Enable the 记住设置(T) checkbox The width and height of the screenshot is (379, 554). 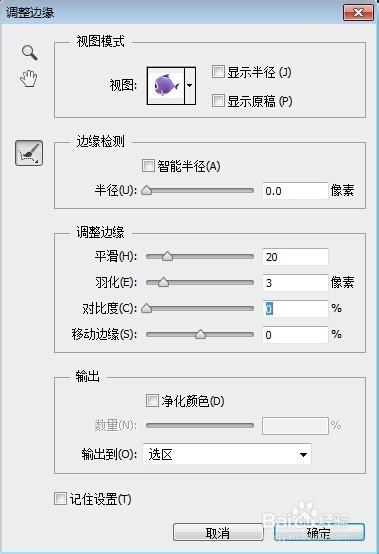[60, 499]
